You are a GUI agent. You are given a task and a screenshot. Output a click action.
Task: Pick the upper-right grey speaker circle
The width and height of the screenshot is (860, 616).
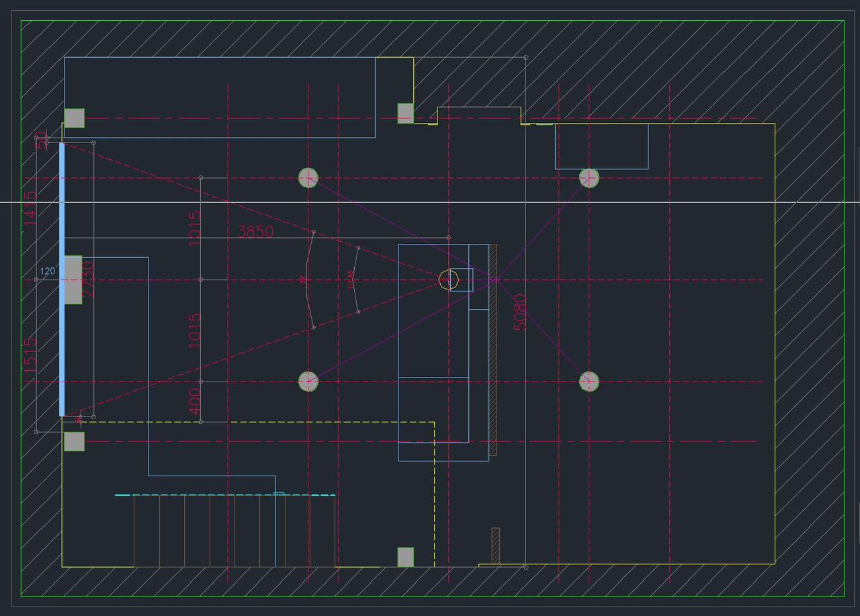tap(589, 178)
